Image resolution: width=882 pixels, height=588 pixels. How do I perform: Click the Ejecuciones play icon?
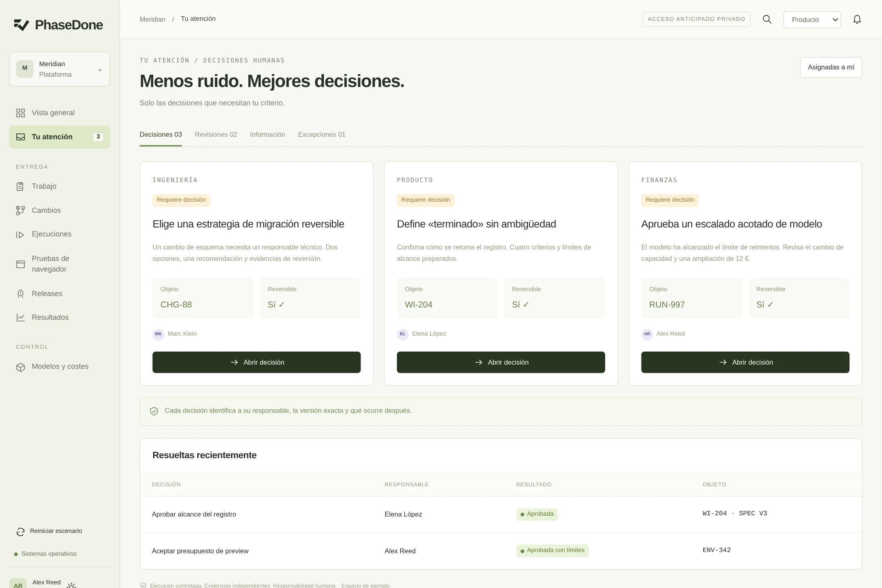click(20, 234)
